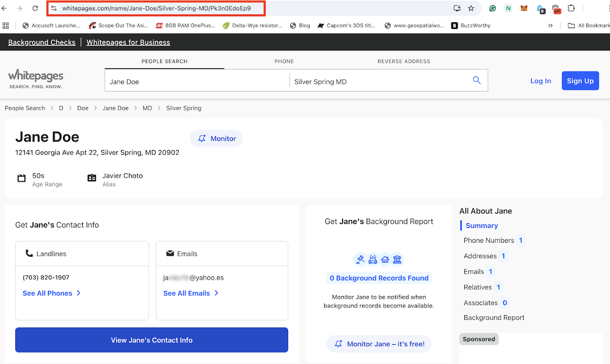
Task: Open See All Emails link
Action: (x=191, y=293)
